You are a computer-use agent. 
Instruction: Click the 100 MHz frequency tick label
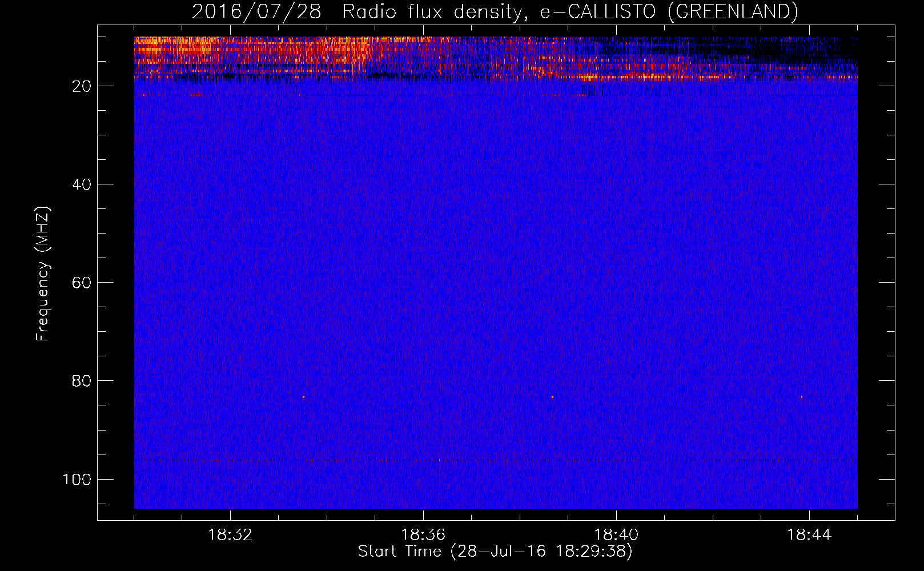pyautogui.click(x=77, y=479)
